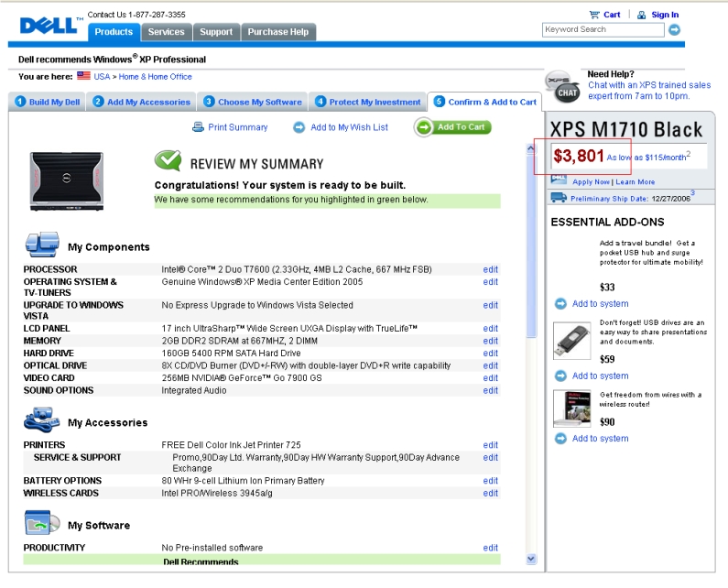Click the Apply Now link
Viewport: 728px width, 588px height.
tap(591, 182)
